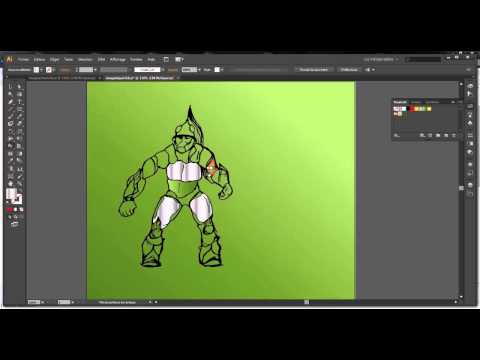This screenshot has height=360, width=480.
Task: Select the Paintbrush tool
Action: click(x=10, y=116)
